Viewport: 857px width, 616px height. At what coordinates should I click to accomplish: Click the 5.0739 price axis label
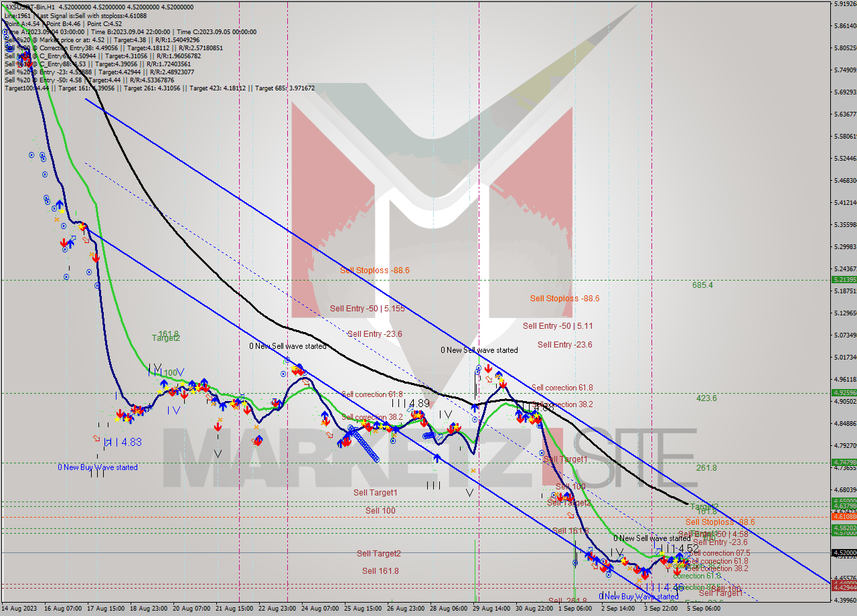[845, 335]
